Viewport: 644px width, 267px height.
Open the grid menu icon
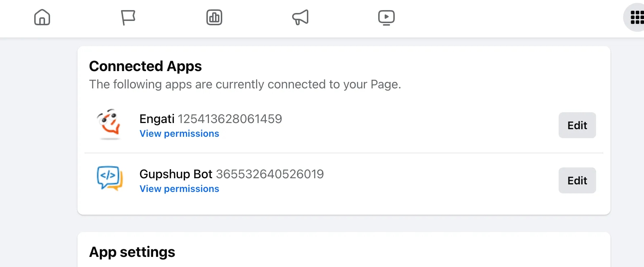pyautogui.click(x=636, y=17)
